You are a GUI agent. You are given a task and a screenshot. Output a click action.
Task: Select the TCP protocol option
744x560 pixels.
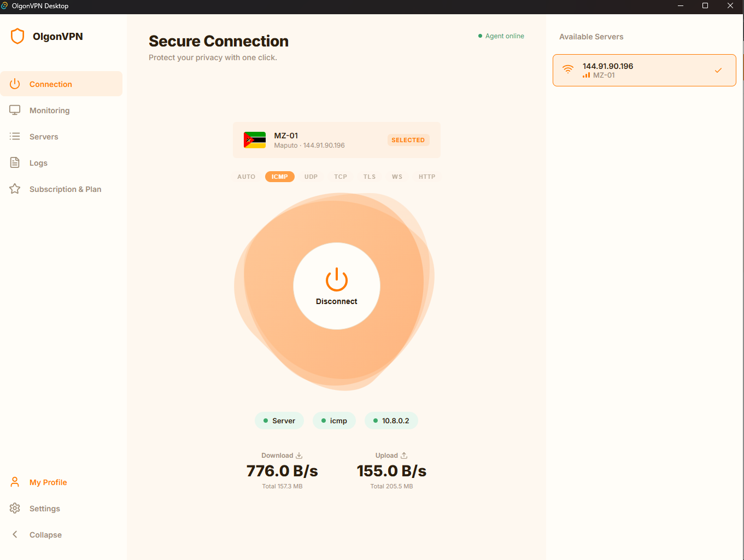(341, 177)
